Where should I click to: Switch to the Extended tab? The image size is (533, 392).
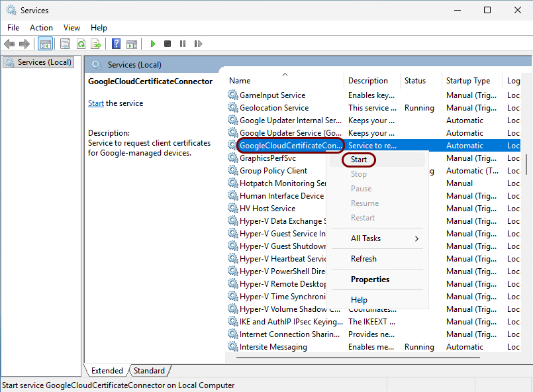tap(107, 371)
